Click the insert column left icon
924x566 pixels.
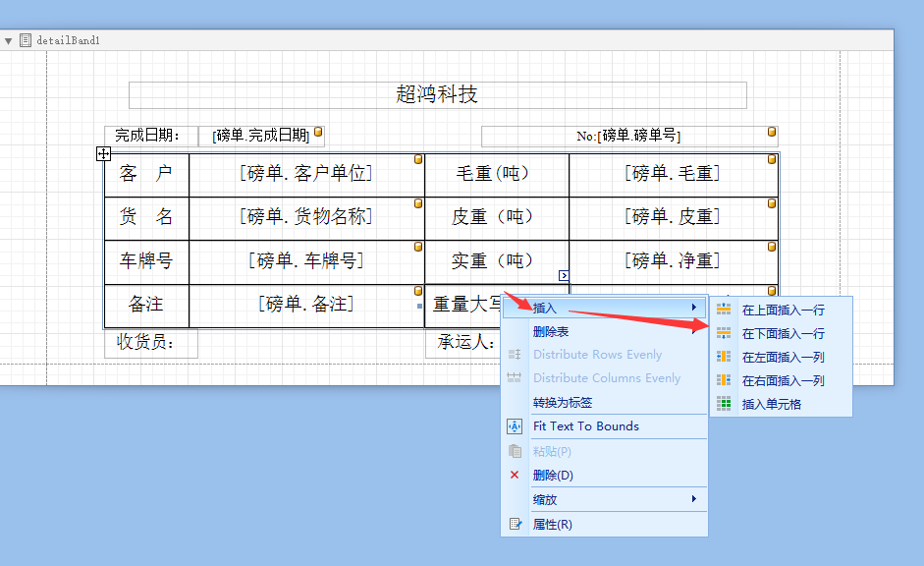tap(724, 357)
